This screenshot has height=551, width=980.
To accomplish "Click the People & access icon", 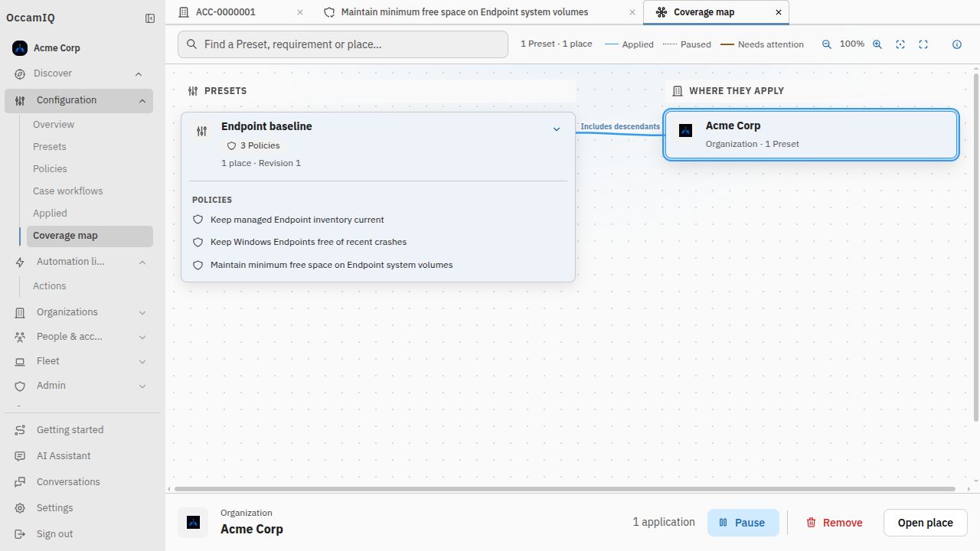I will pyautogui.click(x=20, y=337).
